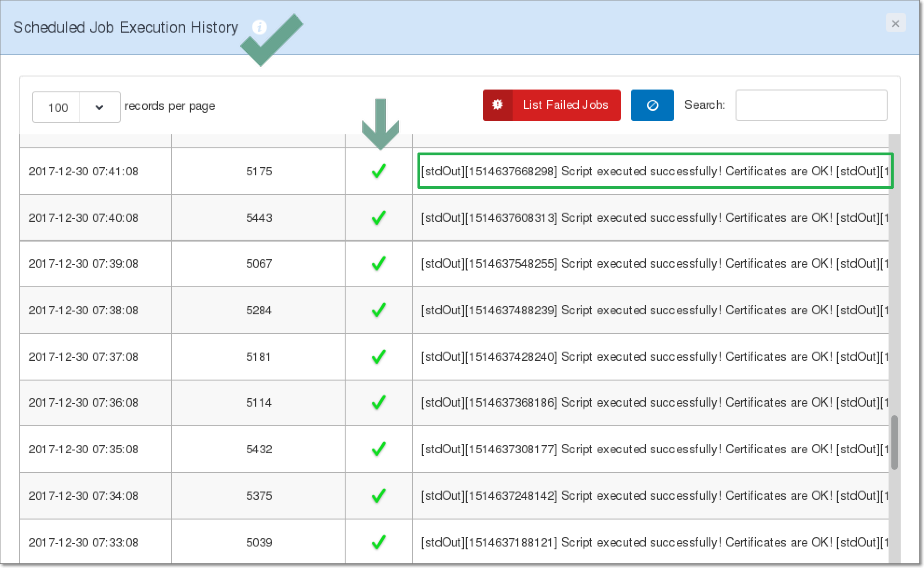This screenshot has height=568, width=924.
Task: Click the success checkmark for 07:33:08 row
Action: coord(379,542)
